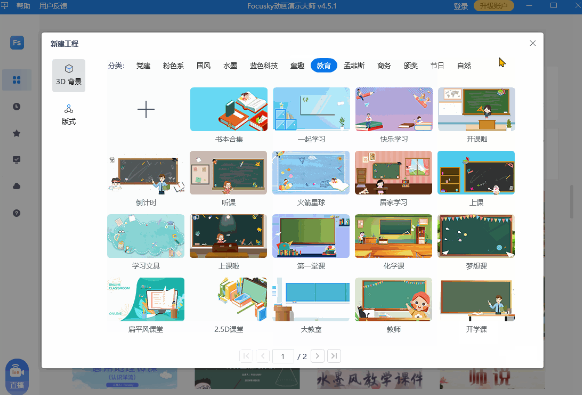Open the layout mode sidebar option
Image resolution: width=582 pixels, height=395 pixels.
pos(68,114)
